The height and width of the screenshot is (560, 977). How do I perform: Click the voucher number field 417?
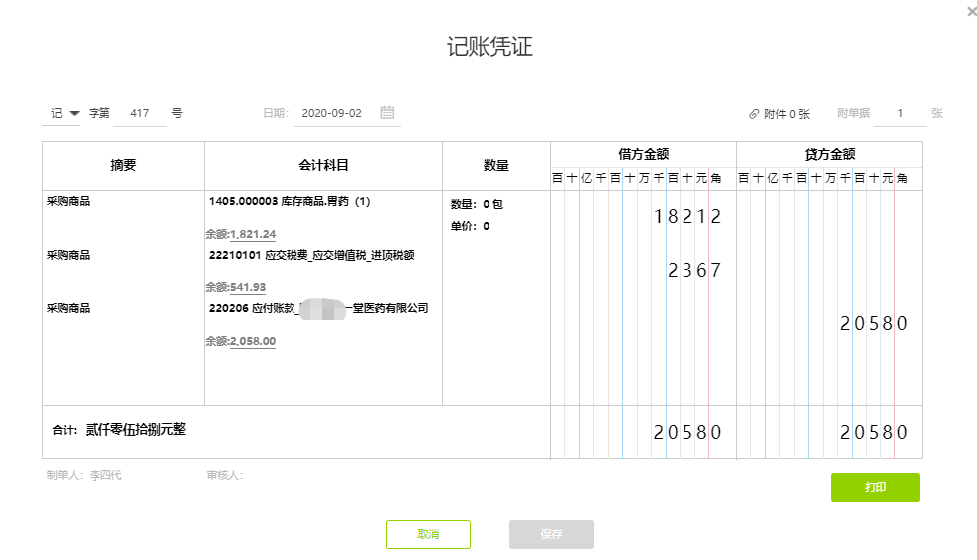pyautogui.click(x=140, y=113)
